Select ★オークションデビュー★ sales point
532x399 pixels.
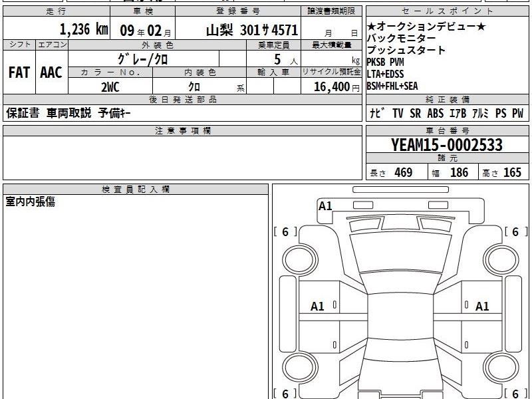click(426, 26)
